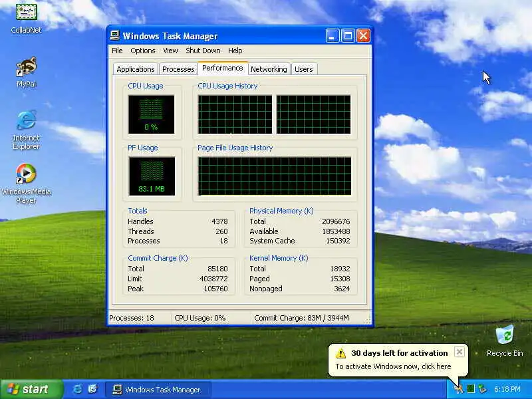Click '30 days left for activation' balloon title
The height and width of the screenshot is (399, 532).
coord(400,353)
